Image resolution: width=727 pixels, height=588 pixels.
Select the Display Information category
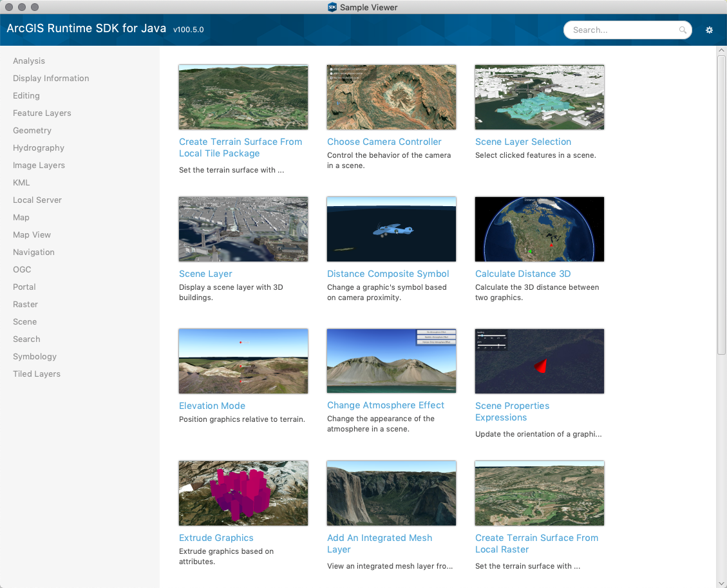[51, 79]
